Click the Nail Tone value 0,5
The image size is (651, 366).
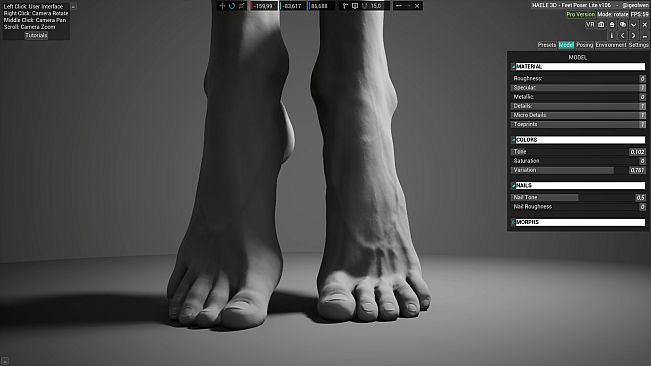[x=640, y=198]
